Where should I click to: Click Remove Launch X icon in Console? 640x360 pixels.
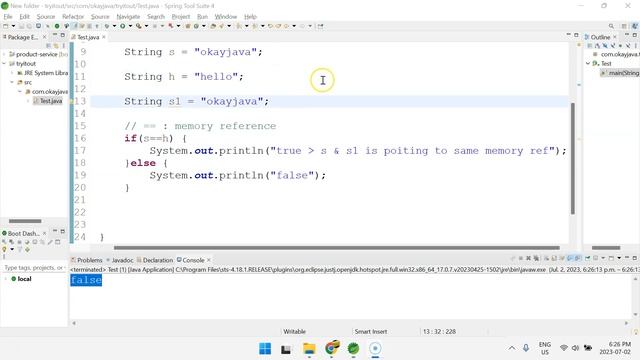[x=529, y=258]
